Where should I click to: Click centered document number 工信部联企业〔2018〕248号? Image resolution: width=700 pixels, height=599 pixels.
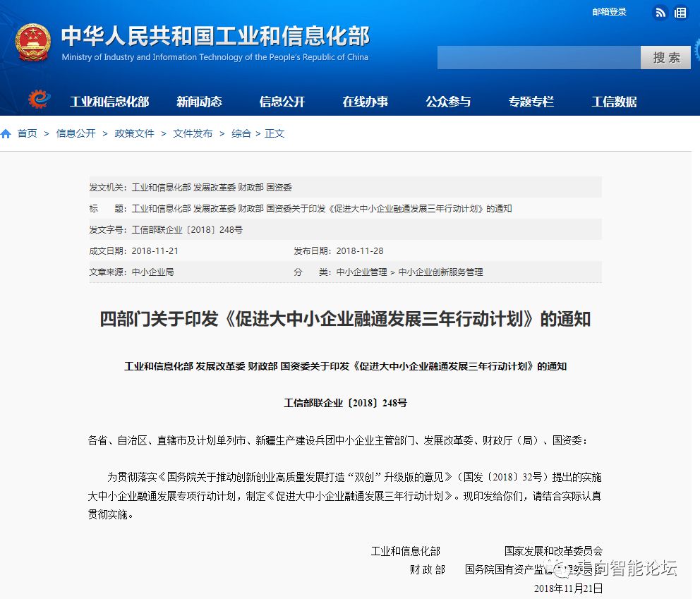point(346,403)
